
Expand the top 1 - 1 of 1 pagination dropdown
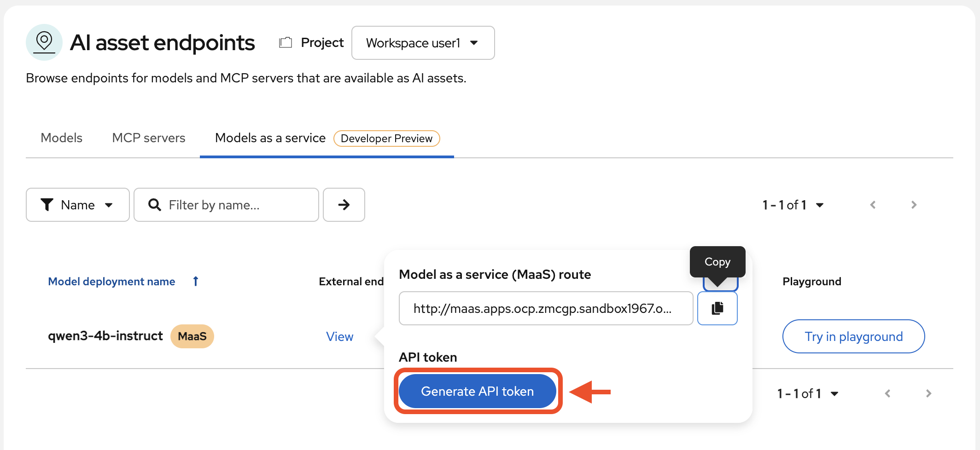click(793, 205)
